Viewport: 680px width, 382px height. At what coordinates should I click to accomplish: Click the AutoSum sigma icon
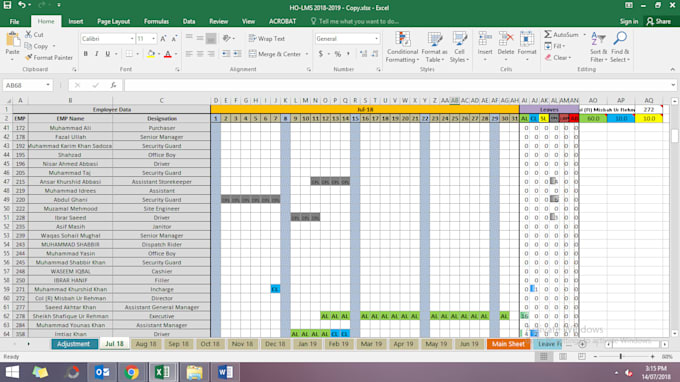pos(548,34)
